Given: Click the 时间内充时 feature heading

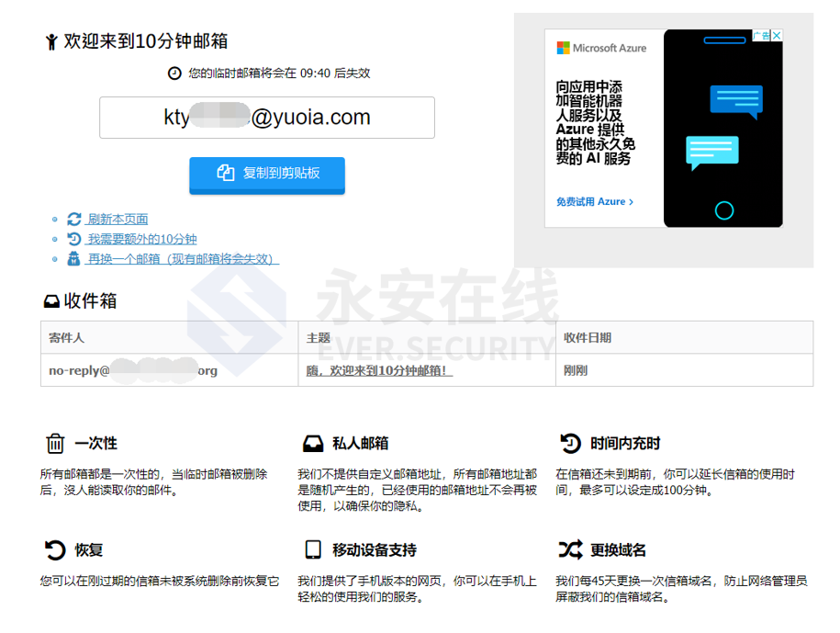Looking at the screenshot, I should pyautogui.click(x=625, y=443).
